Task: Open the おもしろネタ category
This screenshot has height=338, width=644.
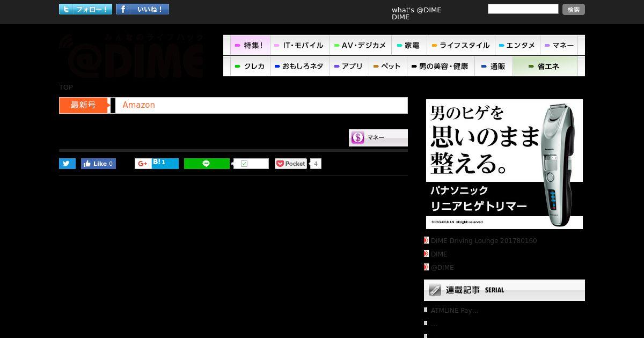Action: pos(299,67)
